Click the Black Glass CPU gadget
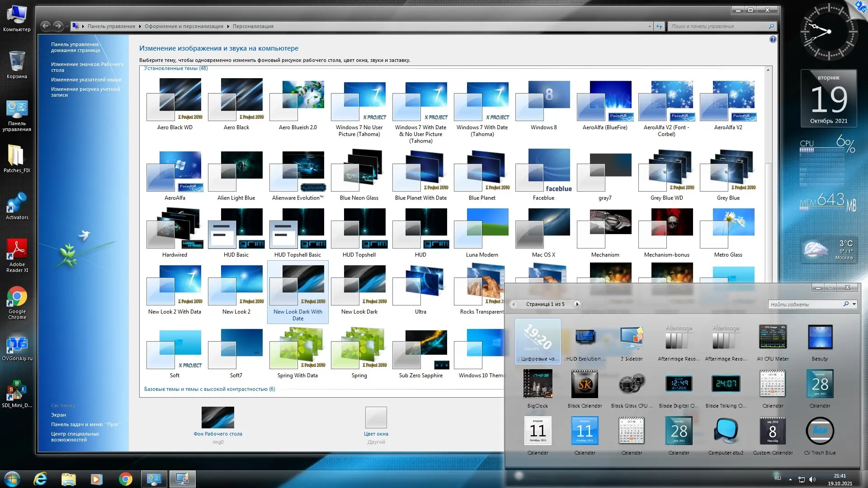Image resolution: width=868 pixels, height=488 pixels. 632,385
